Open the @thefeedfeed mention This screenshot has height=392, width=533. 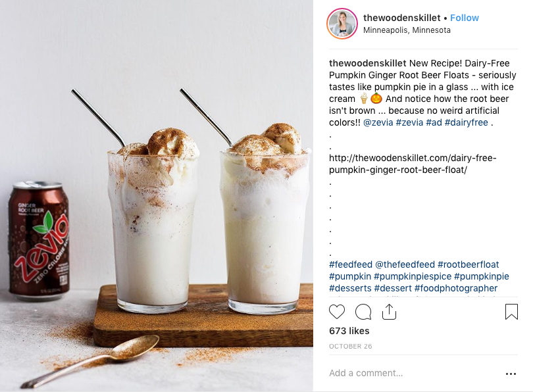(x=405, y=264)
